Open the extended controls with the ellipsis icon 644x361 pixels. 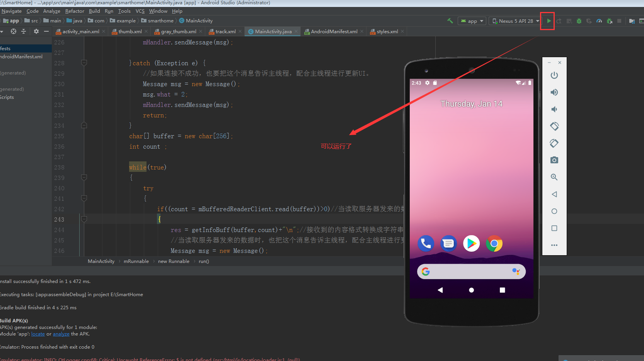(554, 245)
